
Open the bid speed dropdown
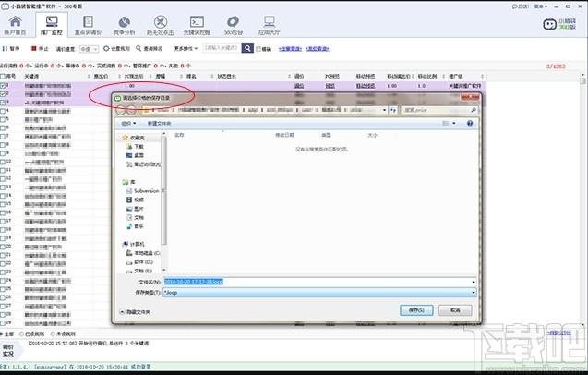(89, 49)
